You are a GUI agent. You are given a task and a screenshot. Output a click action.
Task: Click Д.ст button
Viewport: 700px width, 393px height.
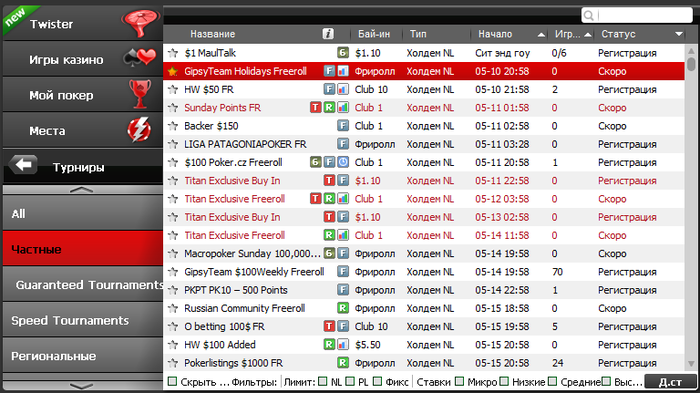(x=670, y=382)
